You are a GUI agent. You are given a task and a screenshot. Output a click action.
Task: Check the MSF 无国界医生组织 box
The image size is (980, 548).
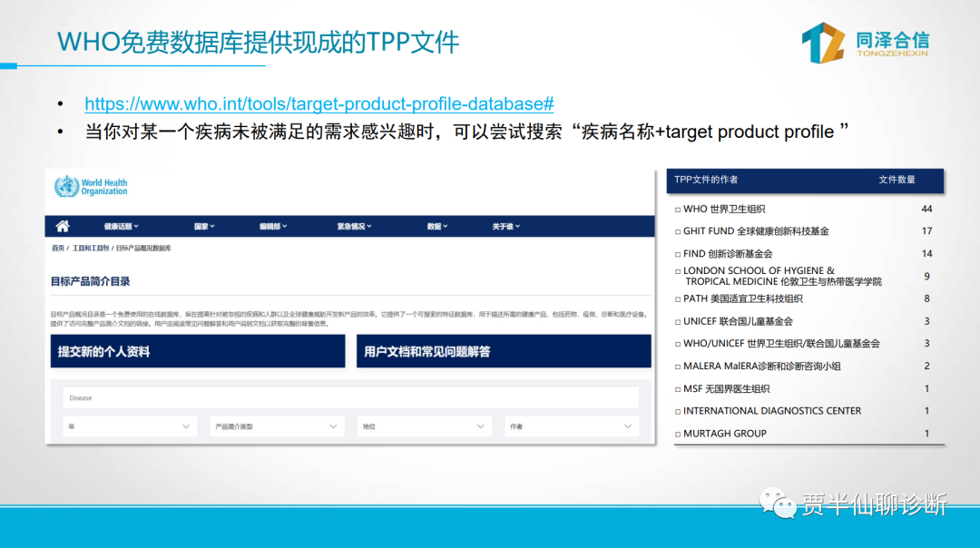(677, 389)
